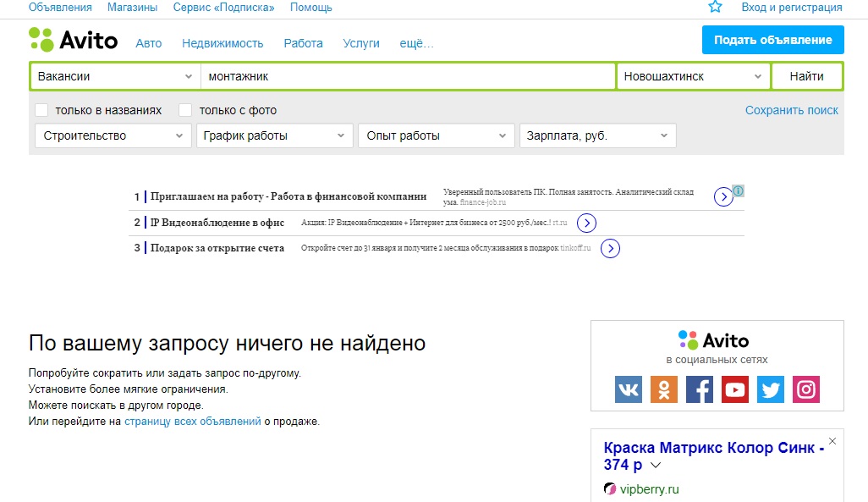
Task: Click the 'Сохранить поиск' link
Action: (x=791, y=110)
